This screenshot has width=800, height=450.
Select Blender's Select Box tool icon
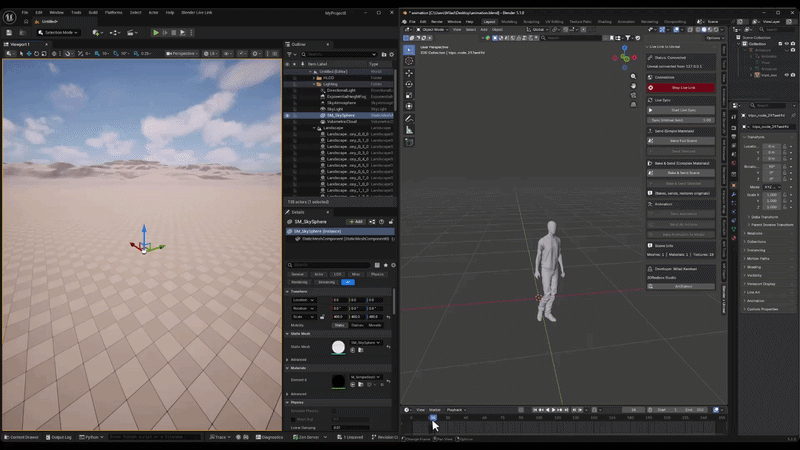click(x=409, y=49)
